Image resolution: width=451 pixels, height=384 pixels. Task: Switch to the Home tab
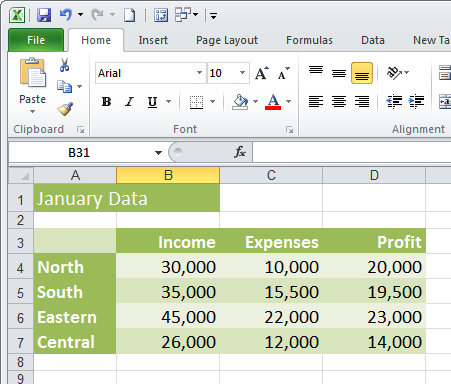coord(96,40)
